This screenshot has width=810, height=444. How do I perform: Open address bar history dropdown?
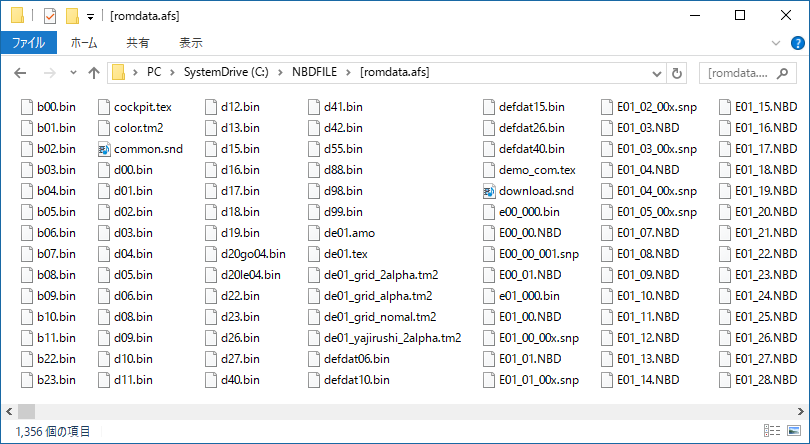tap(657, 73)
